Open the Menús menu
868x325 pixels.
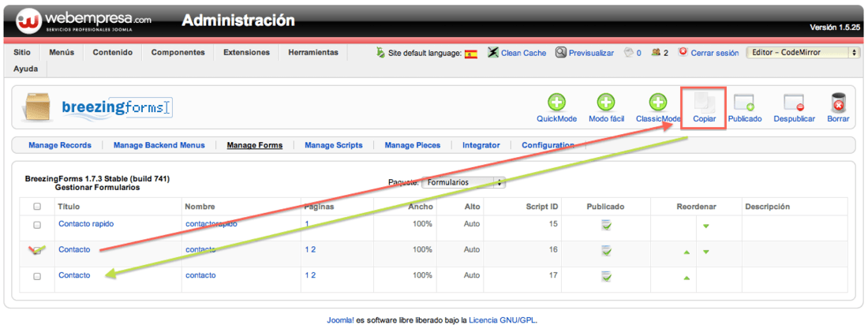click(x=61, y=53)
